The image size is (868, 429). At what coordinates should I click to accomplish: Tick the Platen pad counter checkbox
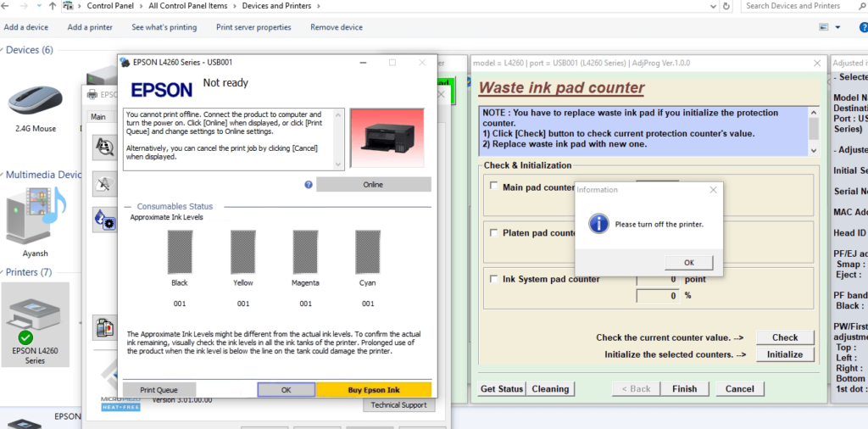pyautogui.click(x=494, y=233)
